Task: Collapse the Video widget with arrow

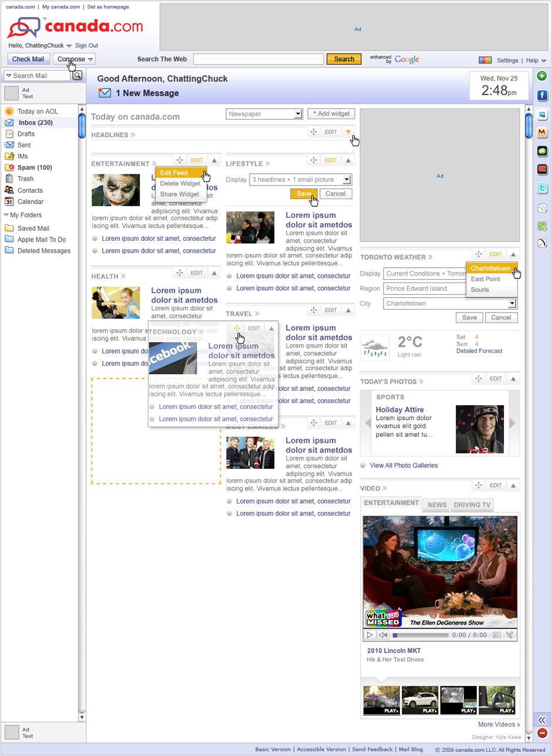Action: pos(513,485)
